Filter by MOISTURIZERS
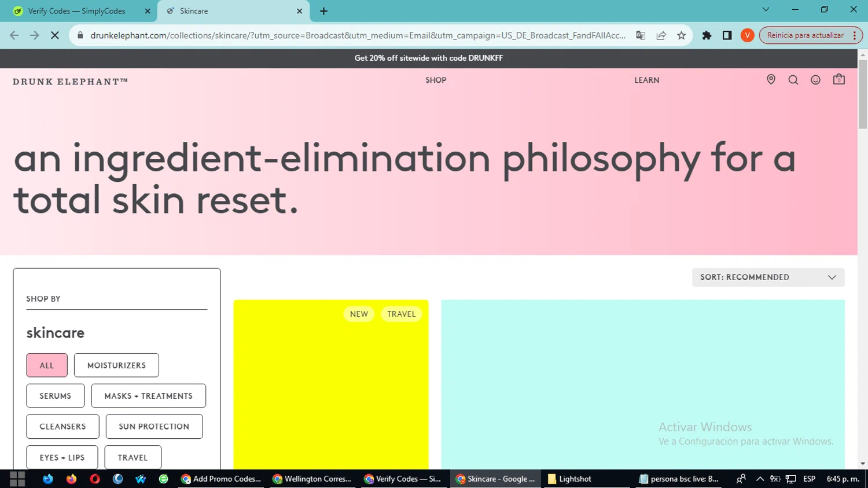This screenshot has height=488, width=868. tap(116, 365)
